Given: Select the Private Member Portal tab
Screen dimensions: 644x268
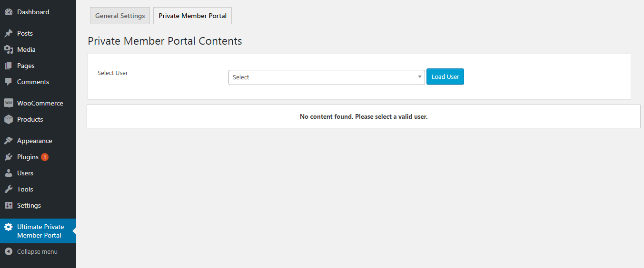Looking at the screenshot, I should click(192, 16).
